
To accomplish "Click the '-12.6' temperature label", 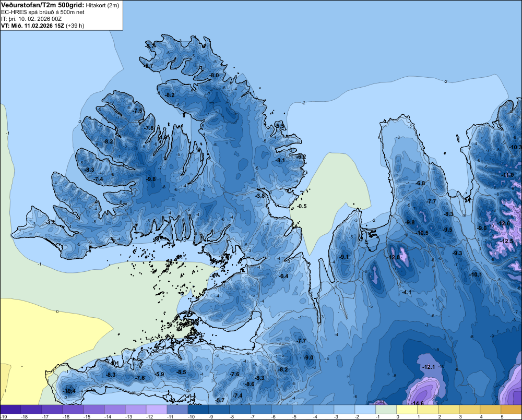I will click(x=504, y=223).
